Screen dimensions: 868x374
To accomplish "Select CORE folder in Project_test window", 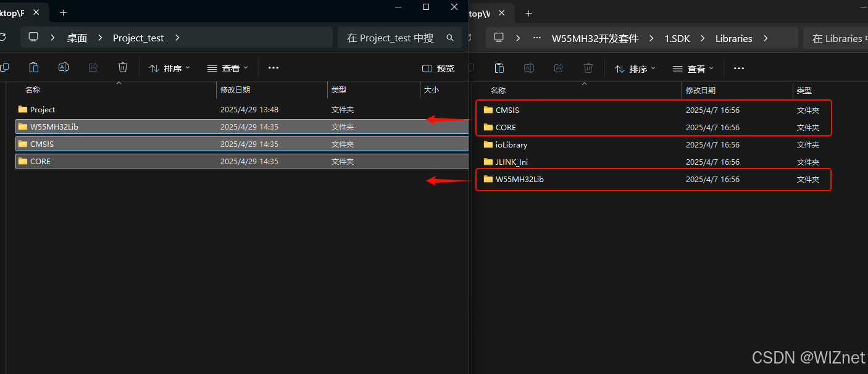I will click(242, 161).
